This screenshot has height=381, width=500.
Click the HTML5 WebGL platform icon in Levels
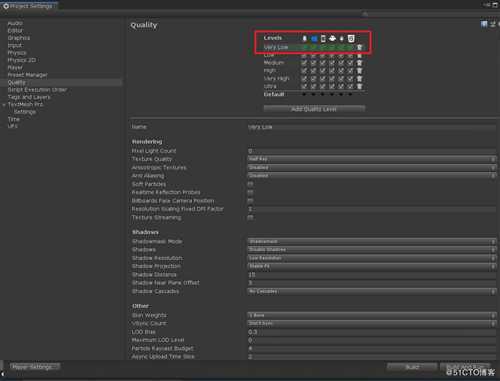coord(351,38)
